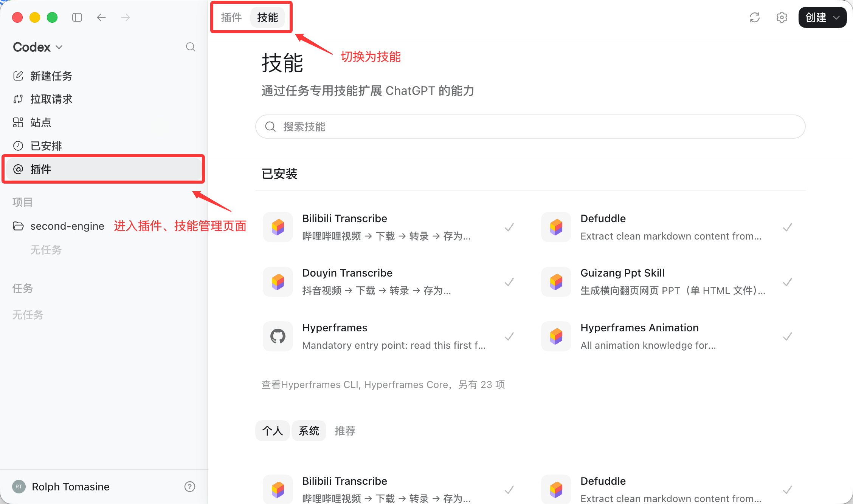Open 站点 in the sidebar
Screen dimensions: 853x504
point(104,122)
